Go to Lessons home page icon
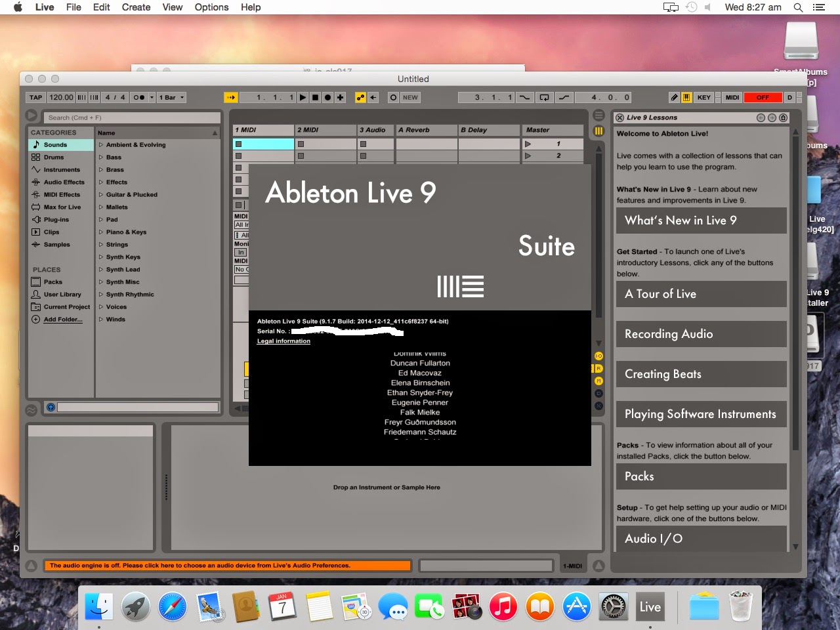Image resolution: width=840 pixels, height=630 pixels. (784, 117)
